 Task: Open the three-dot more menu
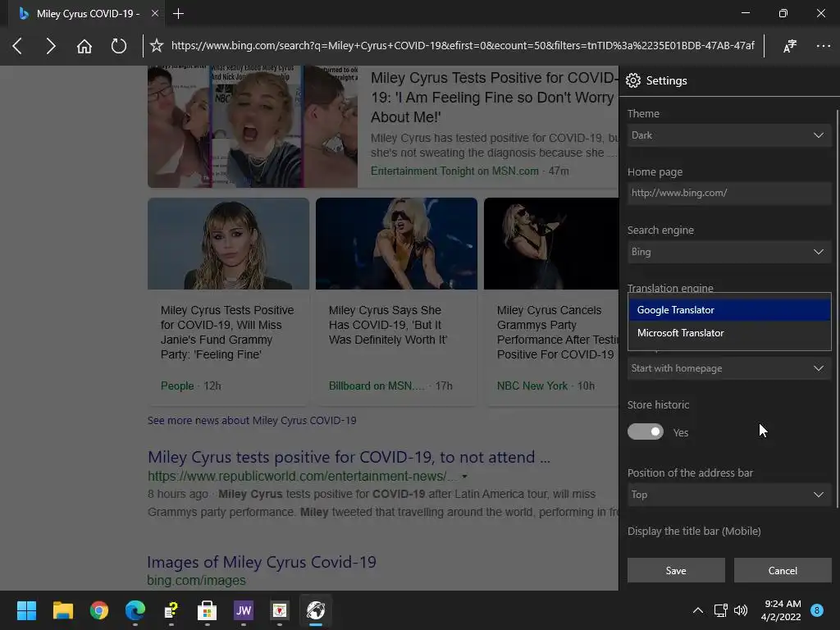[823, 46]
